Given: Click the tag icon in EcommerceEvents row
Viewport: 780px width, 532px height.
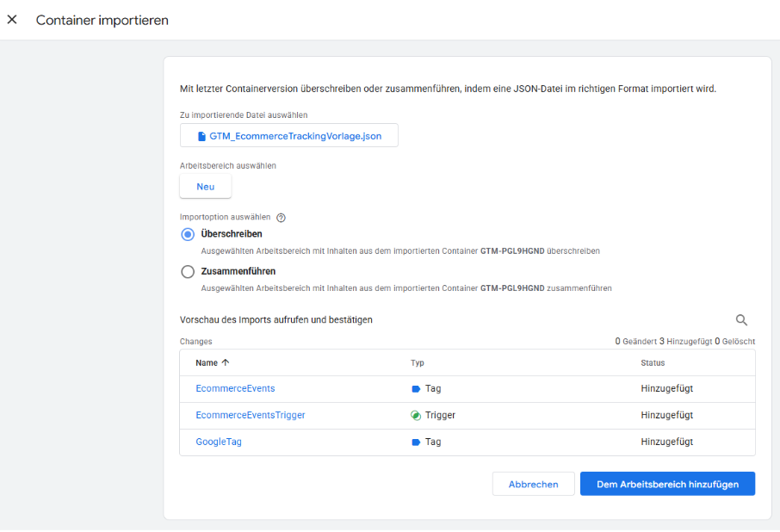Looking at the screenshot, I should [x=416, y=389].
